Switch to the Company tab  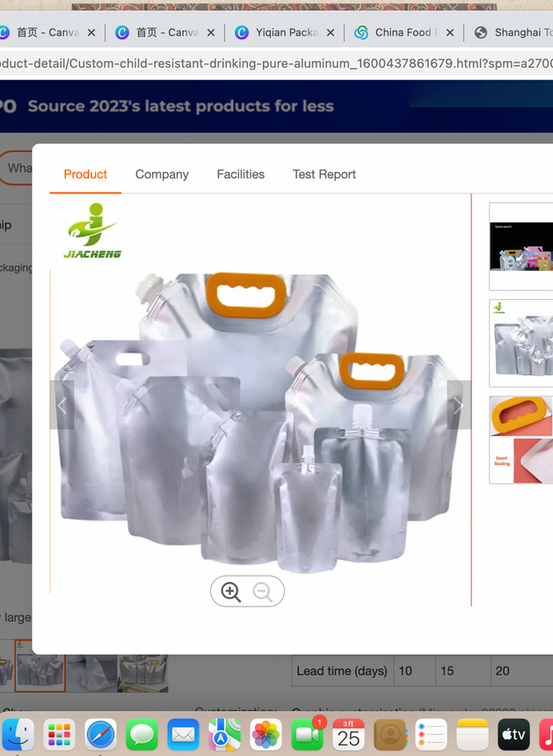tap(162, 174)
